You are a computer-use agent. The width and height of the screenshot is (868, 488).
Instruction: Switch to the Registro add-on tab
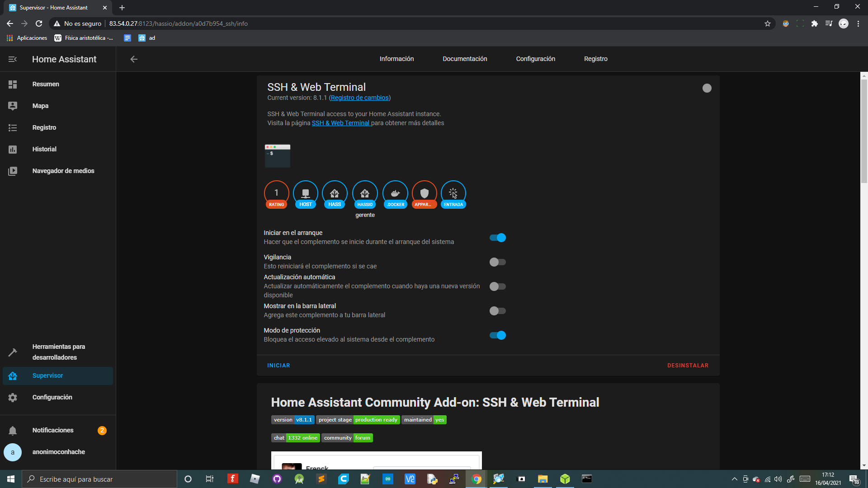pyautogui.click(x=595, y=59)
